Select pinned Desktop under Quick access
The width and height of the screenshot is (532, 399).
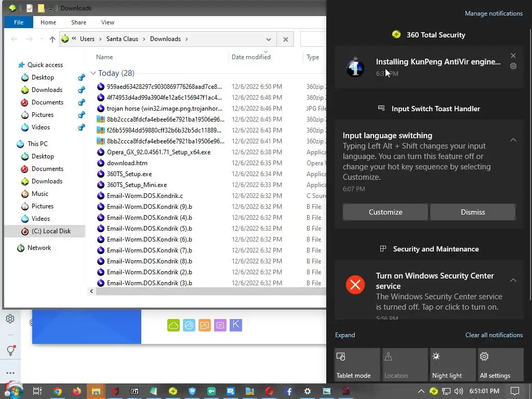(43, 77)
